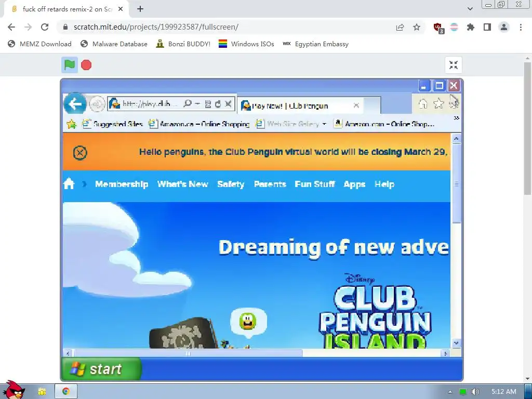This screenshot has width=532, height=399.
Task: Toggle the Chrome side panel
Action: click(x=487, y=27)
